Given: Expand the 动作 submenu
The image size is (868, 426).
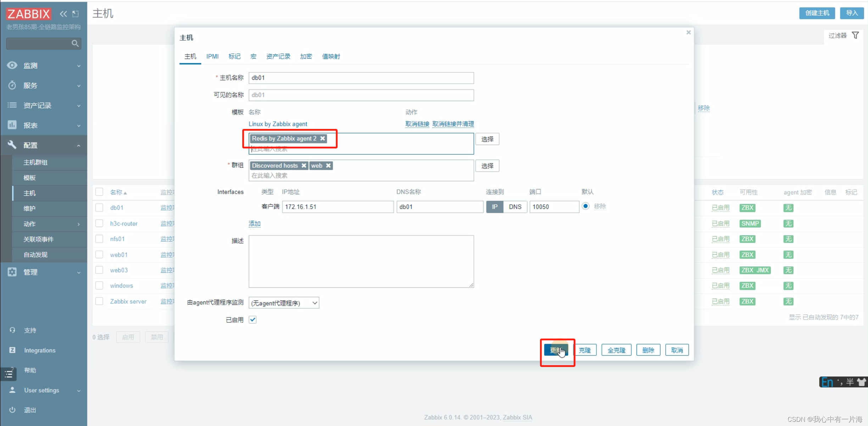Looking at the screenshot, I should pyautogui.click(x=79, y=224).
